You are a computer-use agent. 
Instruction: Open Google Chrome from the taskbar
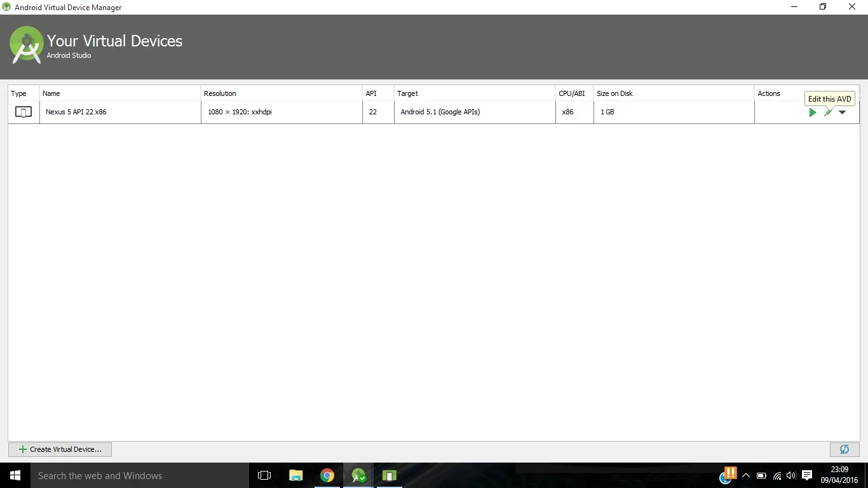(327, 475)
